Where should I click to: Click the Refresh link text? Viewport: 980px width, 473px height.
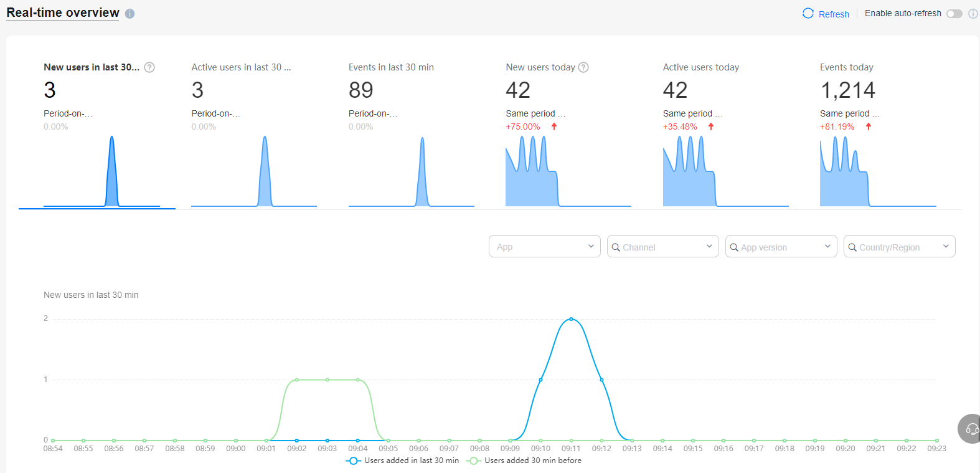click(834, 14)
